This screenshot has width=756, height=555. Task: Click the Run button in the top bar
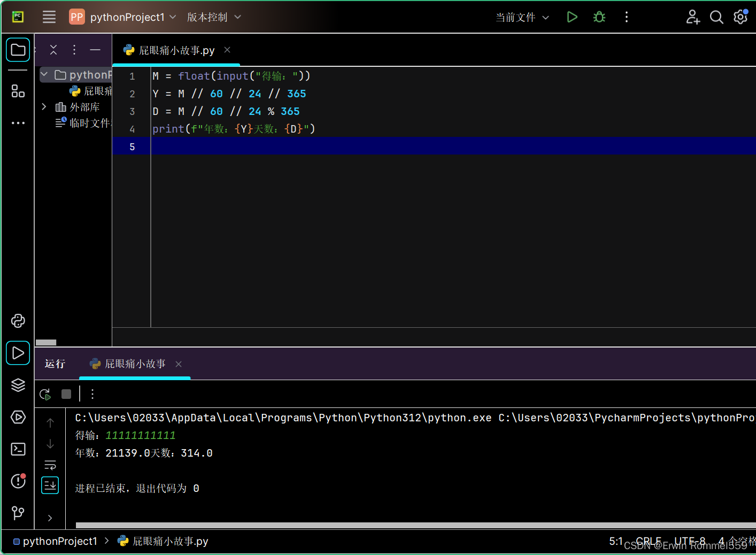tap(572, 17)
